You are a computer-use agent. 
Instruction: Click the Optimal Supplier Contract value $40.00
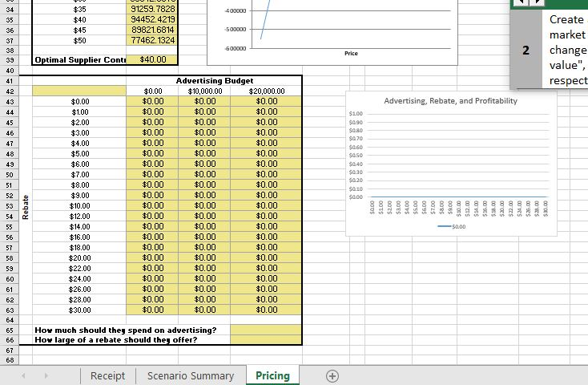pyautogui.click(x=152, y=59)
